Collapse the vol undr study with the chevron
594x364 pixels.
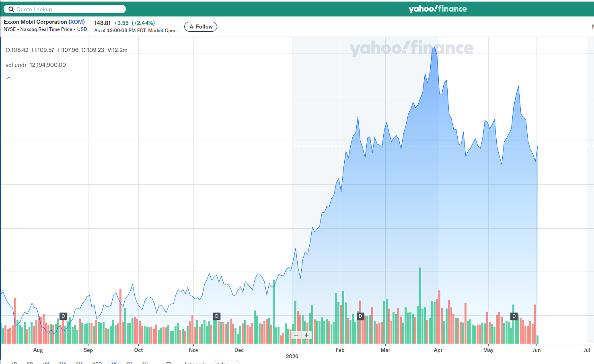9,78
